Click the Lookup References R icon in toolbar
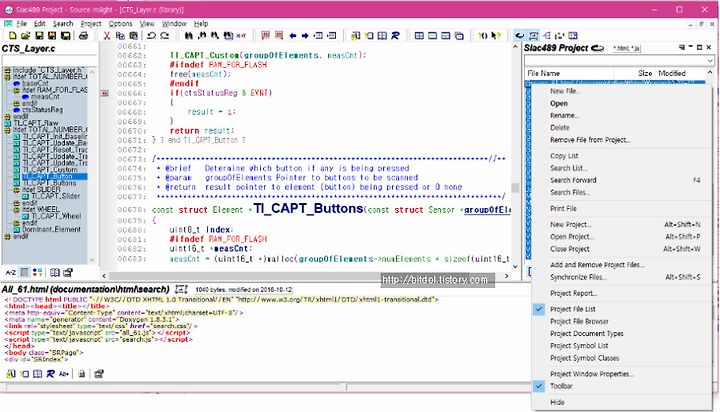The height and width of the screenshot is (412, 720). 395,35
